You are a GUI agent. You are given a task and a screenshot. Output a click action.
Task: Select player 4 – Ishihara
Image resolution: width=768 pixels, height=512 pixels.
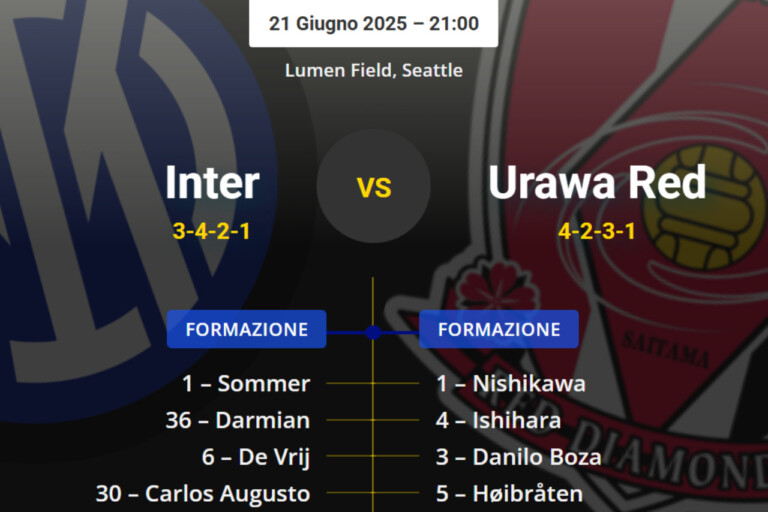coord(498,420)
